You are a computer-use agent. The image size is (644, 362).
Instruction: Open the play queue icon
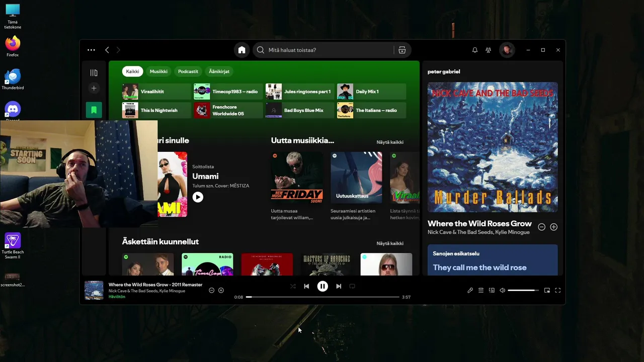(x=481, y=290)
